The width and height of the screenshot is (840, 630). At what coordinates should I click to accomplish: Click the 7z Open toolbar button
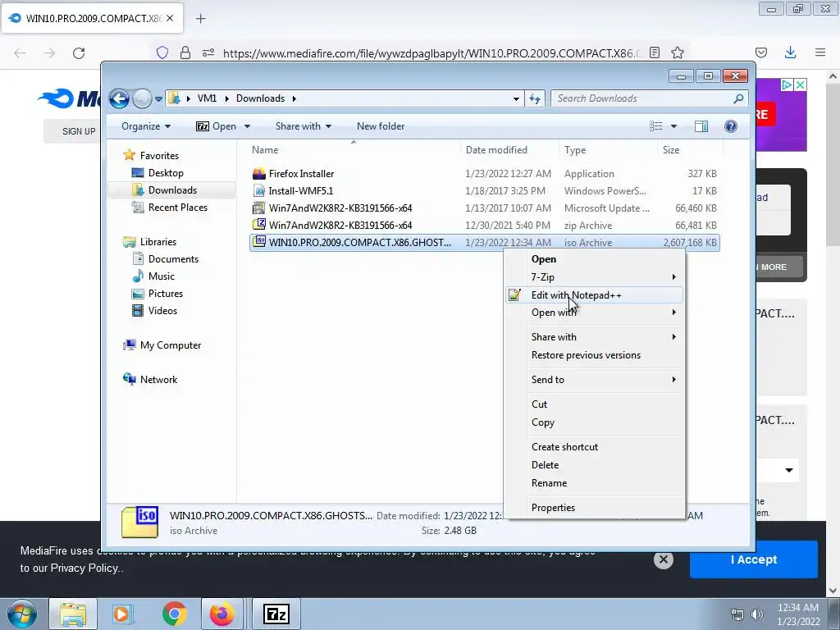216,126
